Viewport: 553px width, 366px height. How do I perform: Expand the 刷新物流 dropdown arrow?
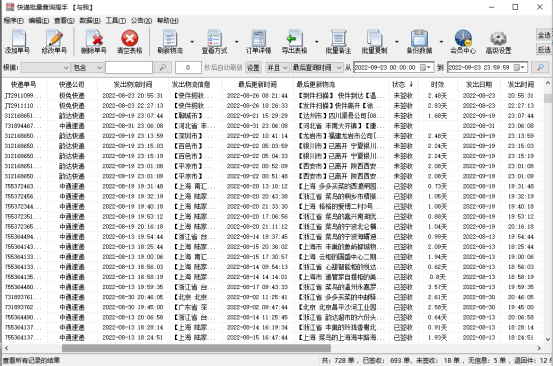click(192, 42)
